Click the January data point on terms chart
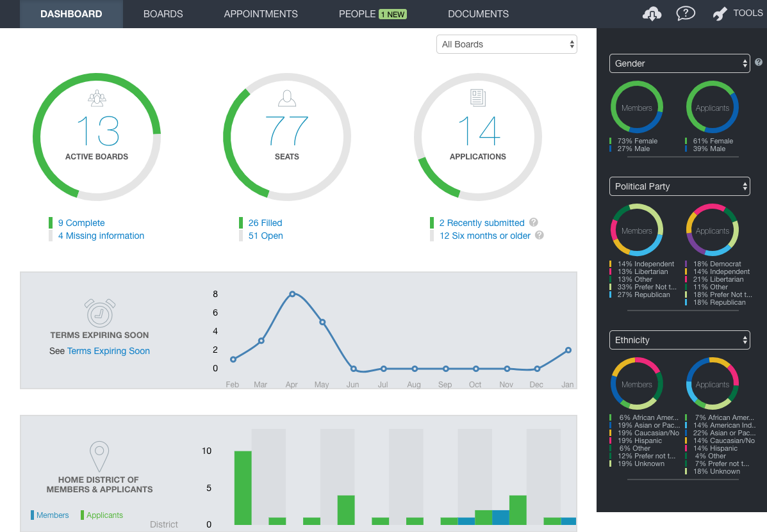Viewport: 767px width, 532px height. click(568, 350)
